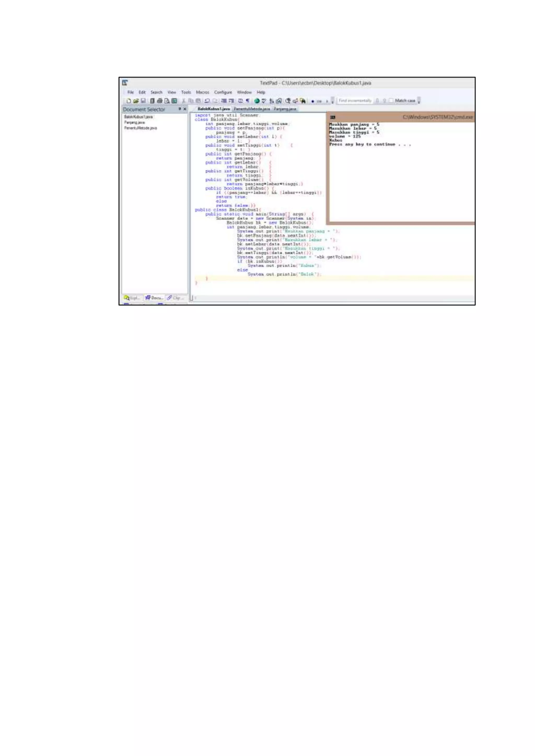Open the Configure menu
The image size is (535, 756).
click(x=223, y=92)
